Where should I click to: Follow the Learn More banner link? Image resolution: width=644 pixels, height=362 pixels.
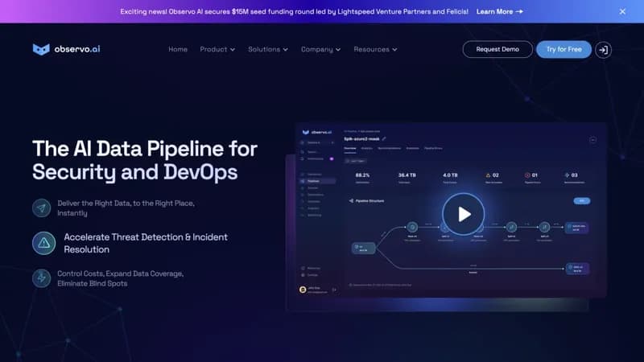pos(499,11)
